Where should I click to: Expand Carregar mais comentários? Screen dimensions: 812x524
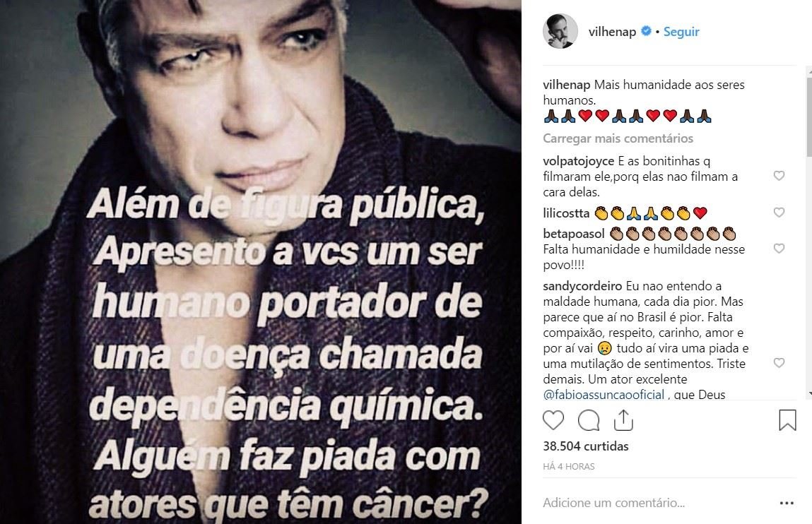[x=618, y=138]
